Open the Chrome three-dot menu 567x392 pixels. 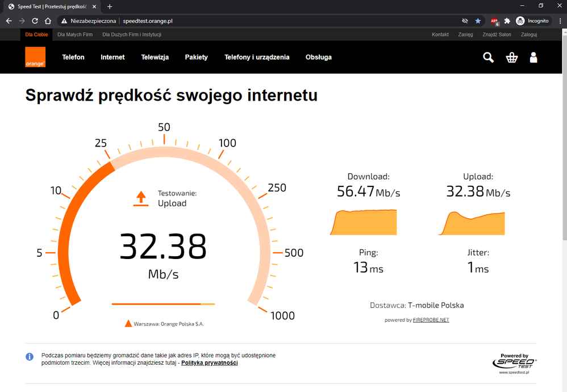[x=560, y=21]
